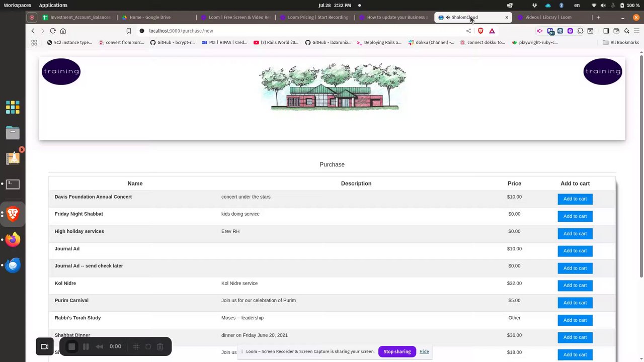Open All Bookmarks folder
644x362 pixels.
pyautogui.click(x=621, y=43)
